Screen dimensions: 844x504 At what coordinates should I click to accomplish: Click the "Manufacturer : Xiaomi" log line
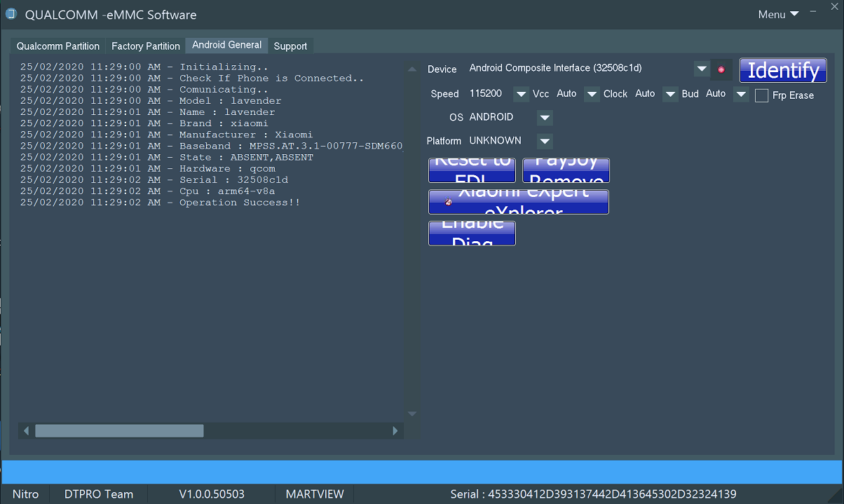coord(166,135)
